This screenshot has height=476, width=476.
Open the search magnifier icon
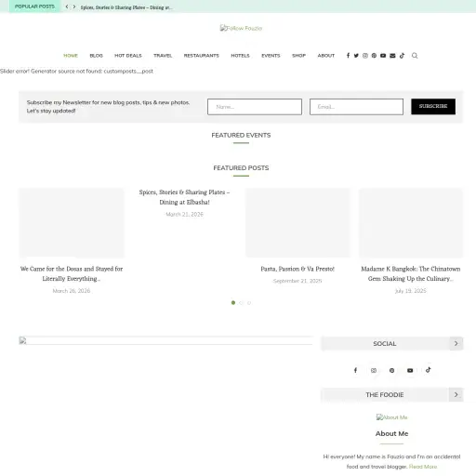coord(415,56)
